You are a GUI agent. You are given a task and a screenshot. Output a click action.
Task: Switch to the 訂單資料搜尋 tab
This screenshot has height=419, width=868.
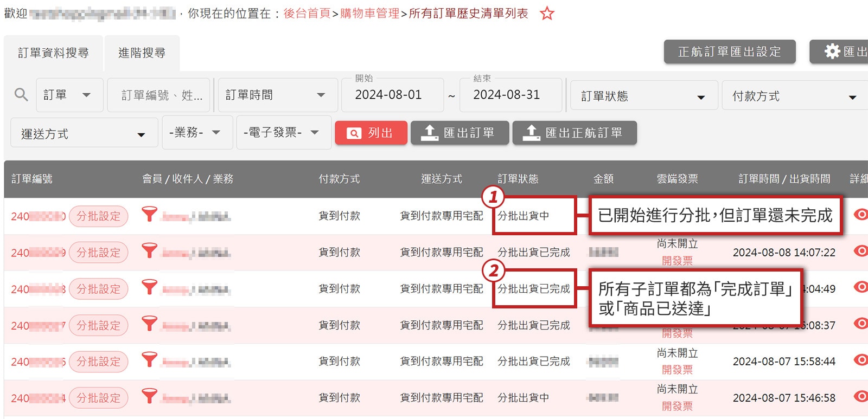click(53, 53)
